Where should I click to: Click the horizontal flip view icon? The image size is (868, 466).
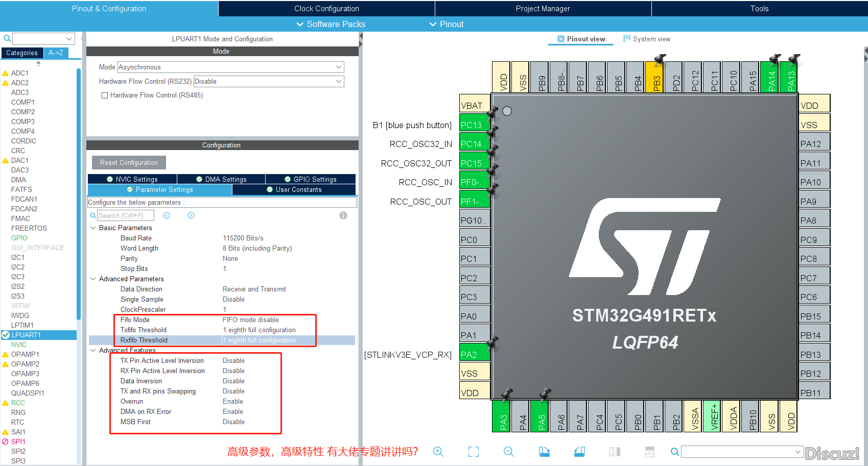[615, 452]
